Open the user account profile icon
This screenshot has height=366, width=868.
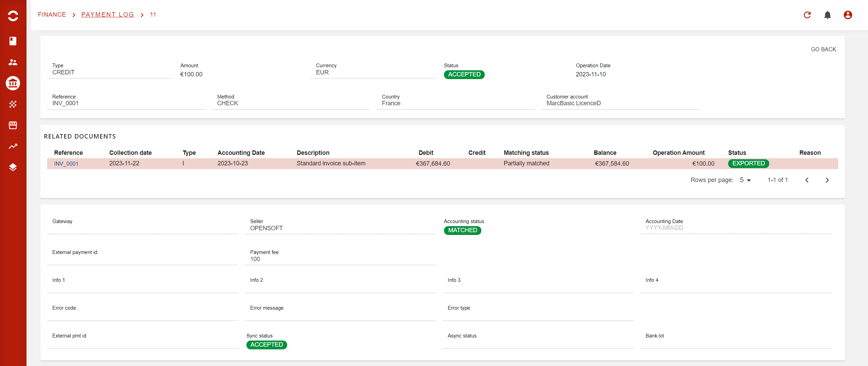848,15
